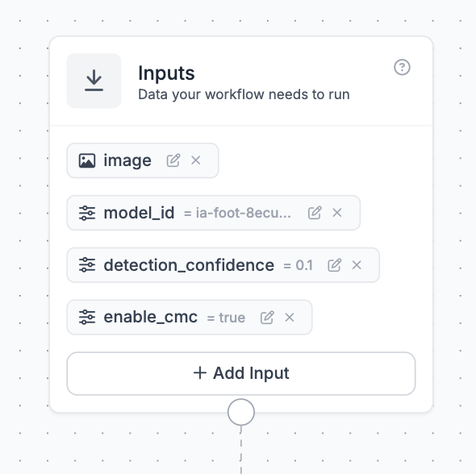Screen dimensions: 476x474
Task: Edit the image input
Action: tap(173, 160)
